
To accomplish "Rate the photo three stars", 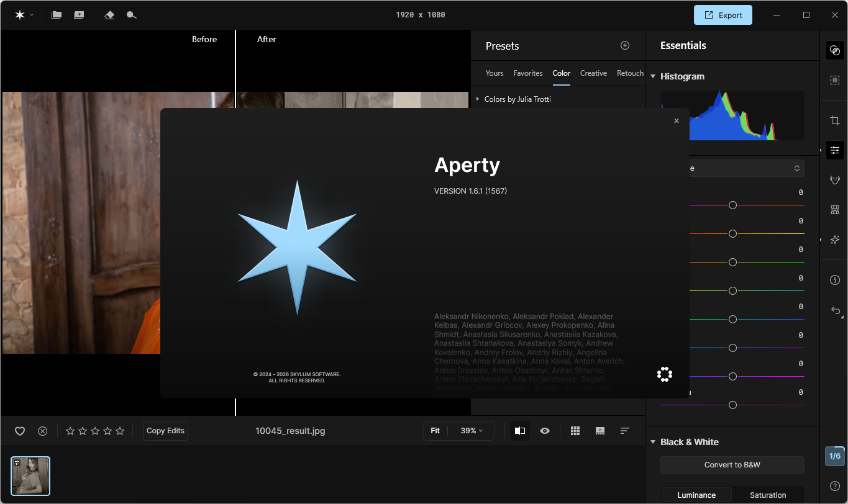I will (x=95, y=431).
